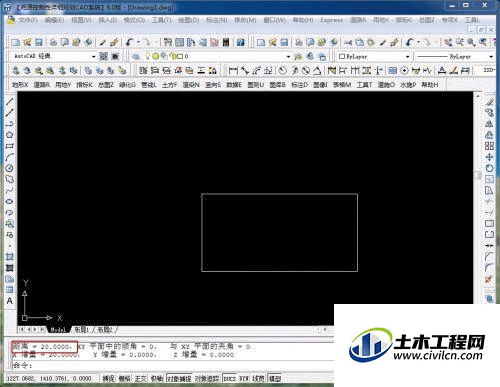500x387 pixels.
Task: Select the Spline draw tool
Action: point(10,190)
